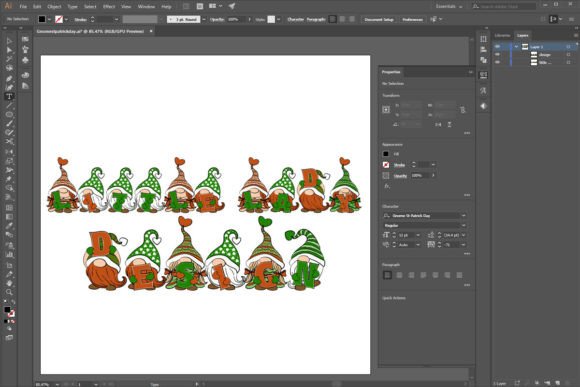Open the fill color dropdown in control bar
Viewport: 580px width, 387px height.
[x=49, y=19]
